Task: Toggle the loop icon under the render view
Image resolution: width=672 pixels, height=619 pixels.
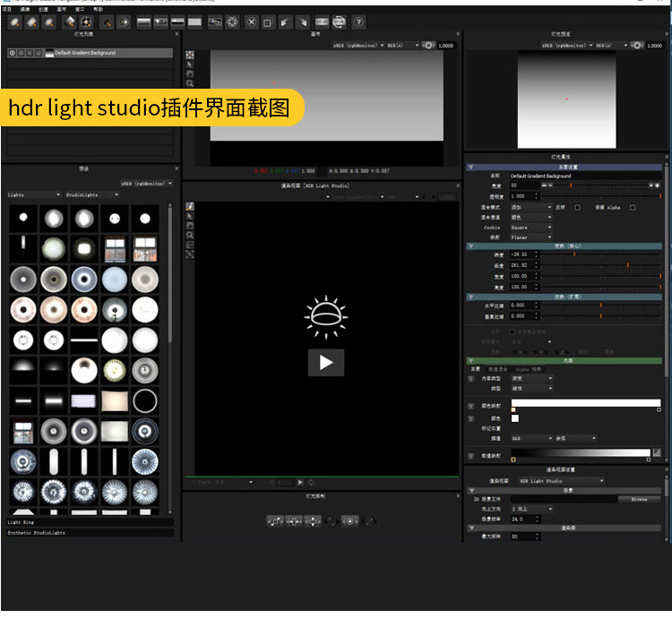Action: [312, 482]
